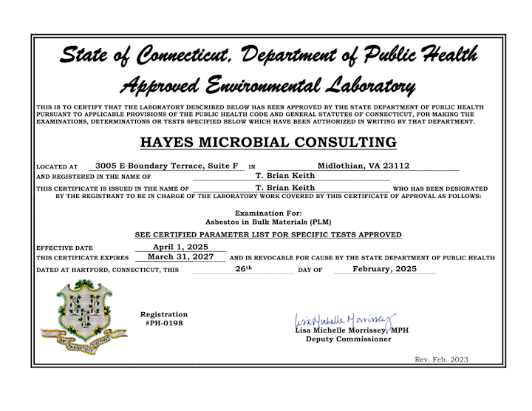This screenshot has width=532, height=411.
Task: Click the month field 'February, 2025'
Action: [375, 269]
